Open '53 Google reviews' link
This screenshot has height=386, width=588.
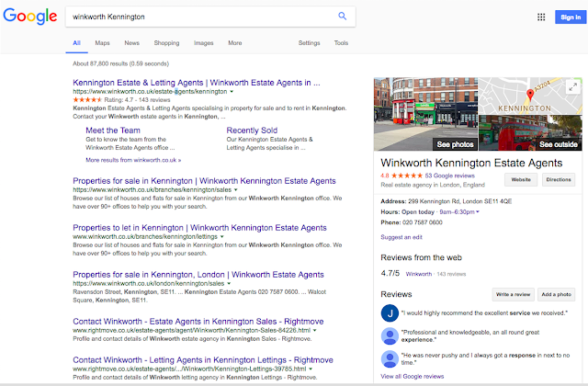(x=449, y=176)
